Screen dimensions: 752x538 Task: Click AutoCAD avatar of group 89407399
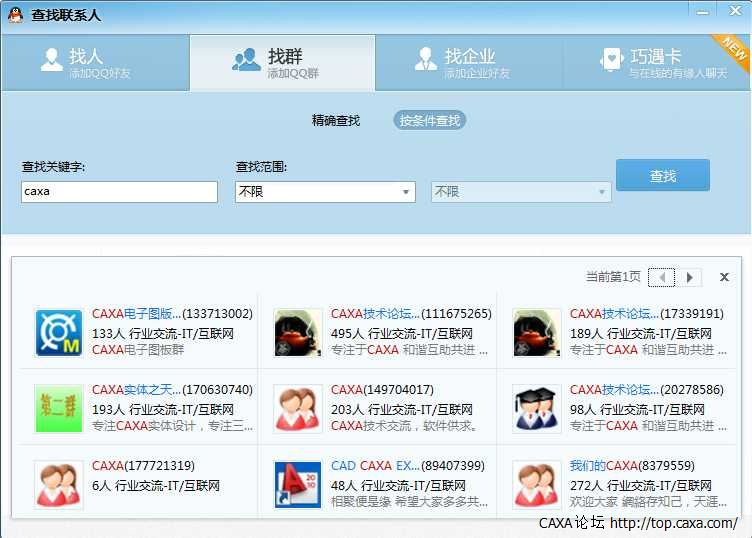tap(298, 485)
